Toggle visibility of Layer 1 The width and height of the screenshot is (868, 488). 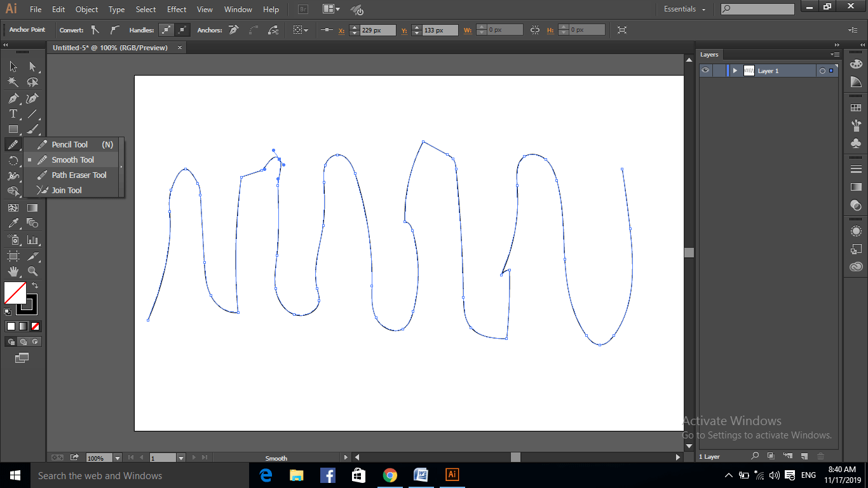pyautogui.click(x=705, y=71)
